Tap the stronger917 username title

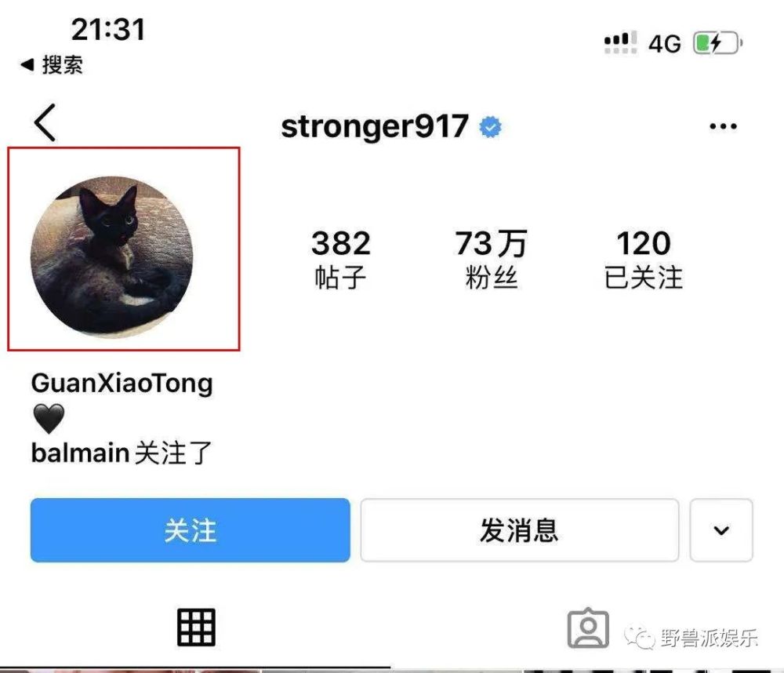[x=375, y=126]
